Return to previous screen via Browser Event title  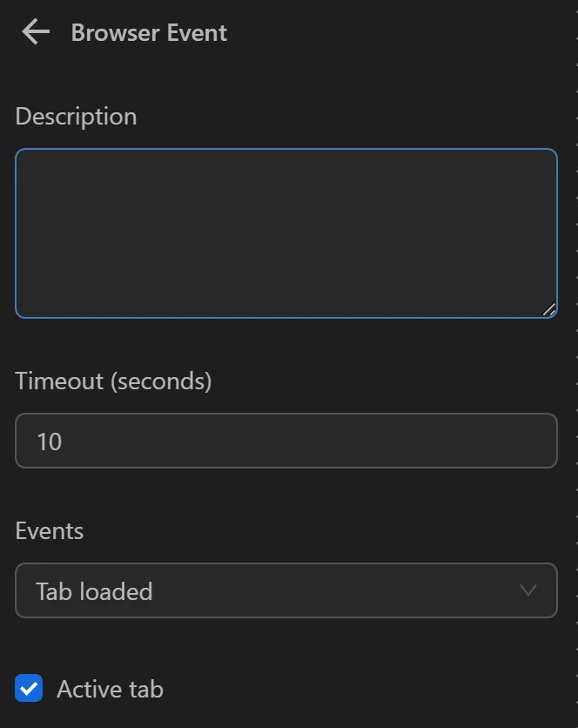[149, 32]
